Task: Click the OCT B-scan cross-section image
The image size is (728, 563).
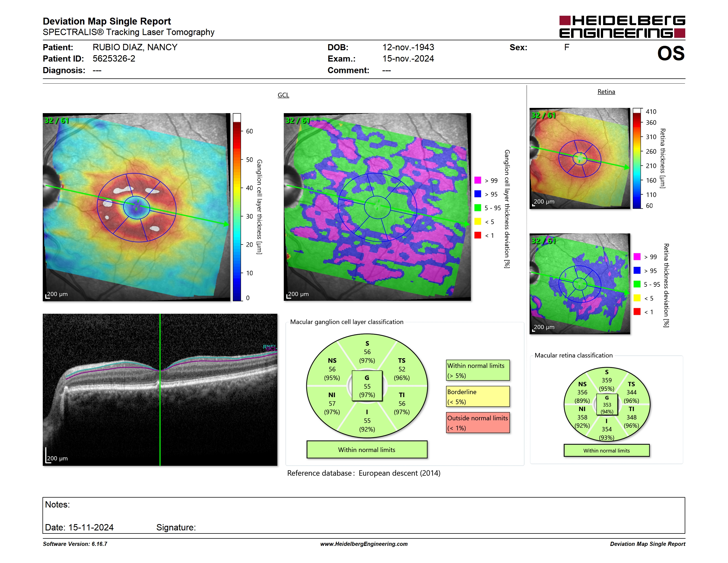Action: click(160, 390)
